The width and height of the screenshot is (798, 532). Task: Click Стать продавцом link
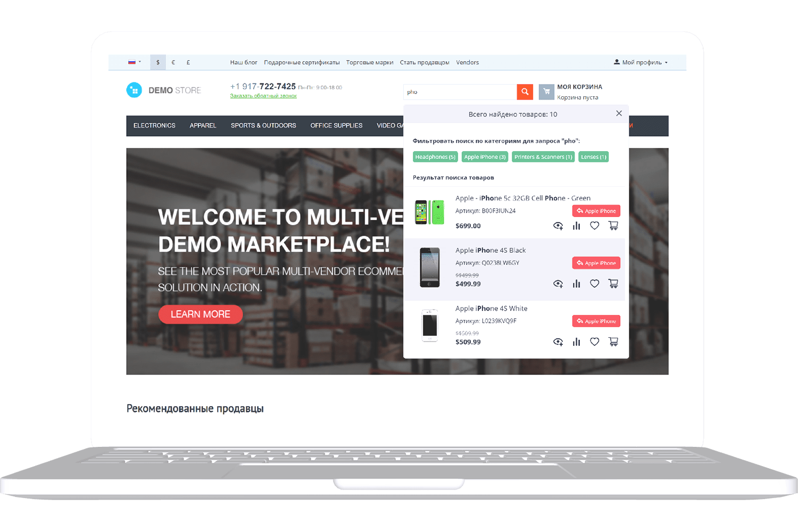pyautogui.click(x=425, y=62)
